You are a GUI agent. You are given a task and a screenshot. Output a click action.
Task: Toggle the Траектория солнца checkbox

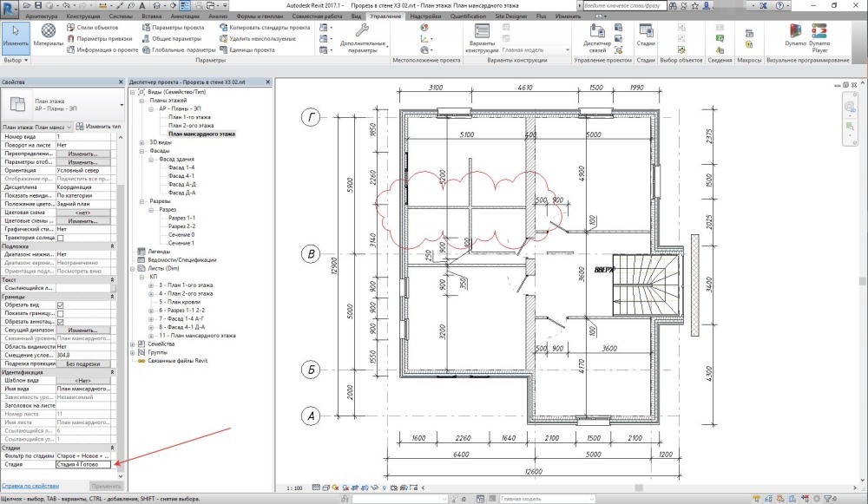pyautogui.click(x=61, y=238)
